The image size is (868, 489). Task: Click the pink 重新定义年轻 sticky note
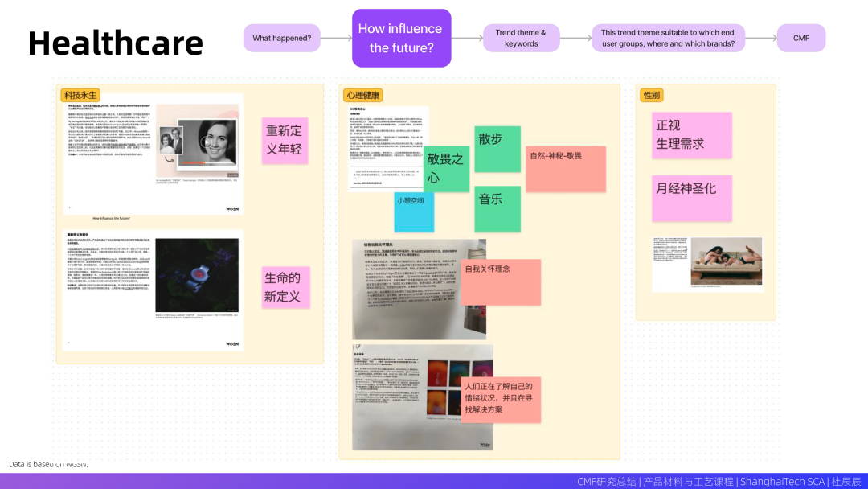tap(285, 140)
